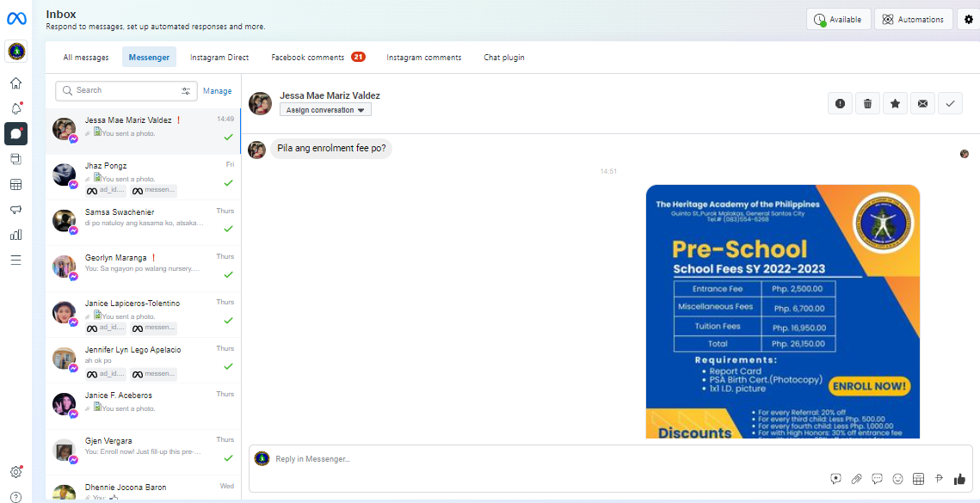Open Samsa Swachenier conversation
Image resolution: width=980 pixels, height=503 pixels.
(143, 223)
